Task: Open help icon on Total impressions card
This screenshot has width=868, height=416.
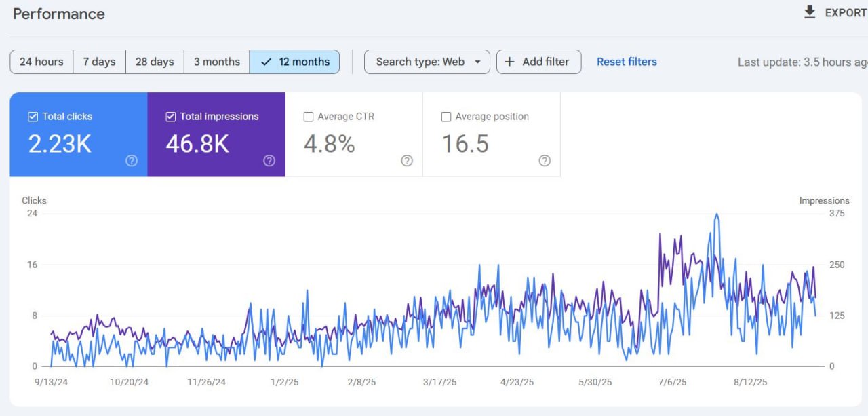Action: click(269, 161)
